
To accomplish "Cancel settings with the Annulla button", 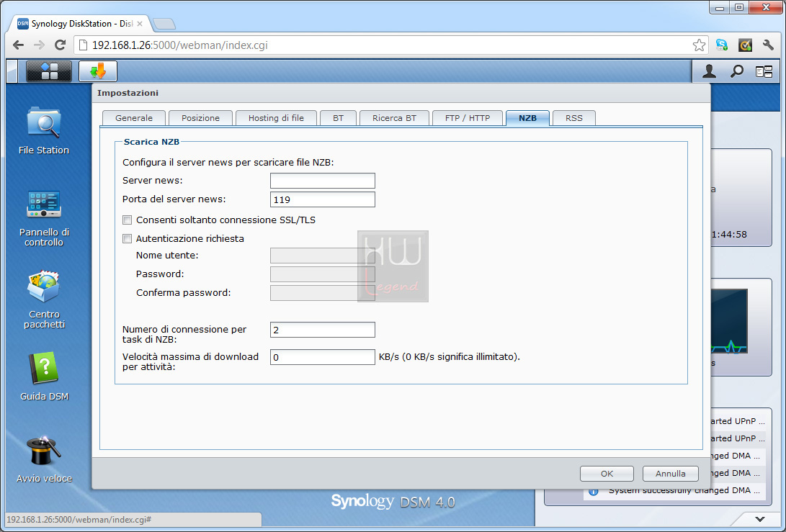I will [x=671, y=474].
